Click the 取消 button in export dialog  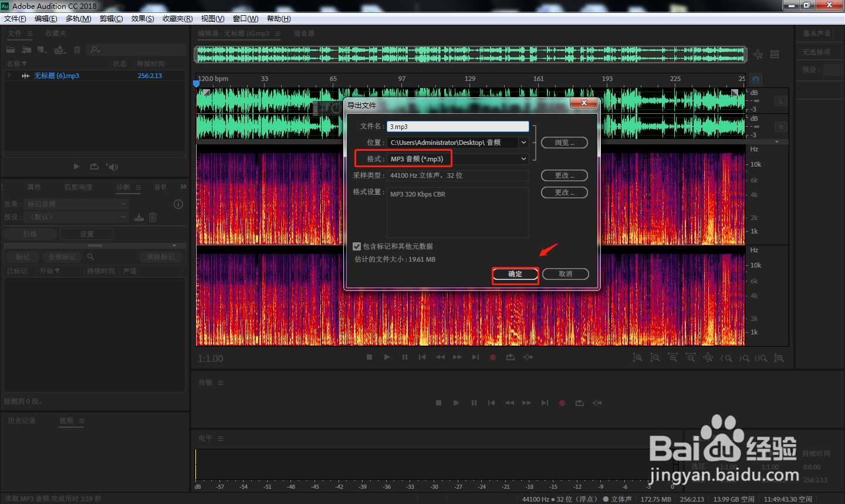tap(566, 274)
